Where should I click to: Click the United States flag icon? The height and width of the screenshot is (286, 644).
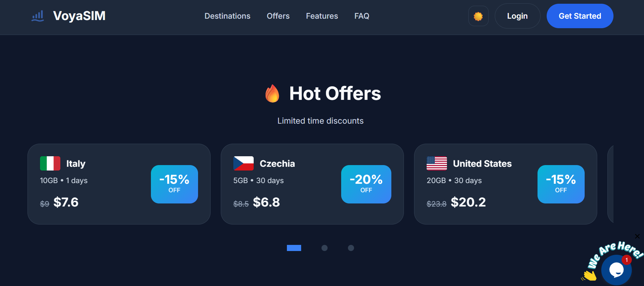[x=437, y=163]
